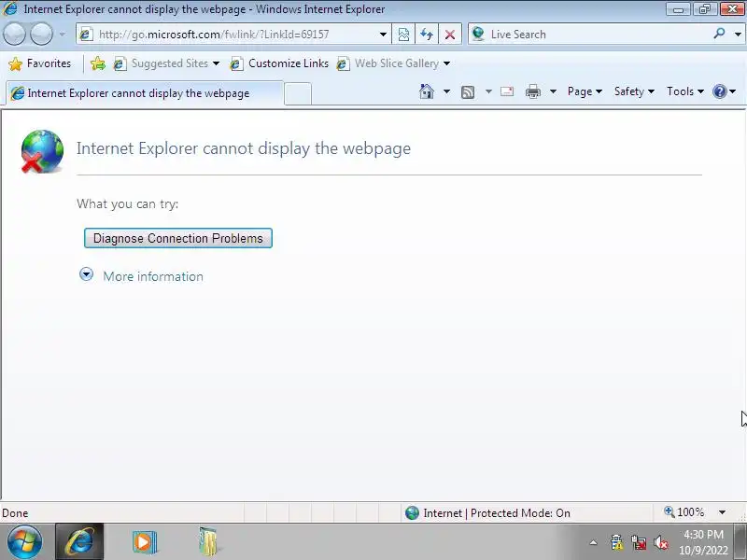Image resolution: width=747 pixels, height=560 pixels.
Task: Click the network connection tray icon
Action: coord(639,542)
